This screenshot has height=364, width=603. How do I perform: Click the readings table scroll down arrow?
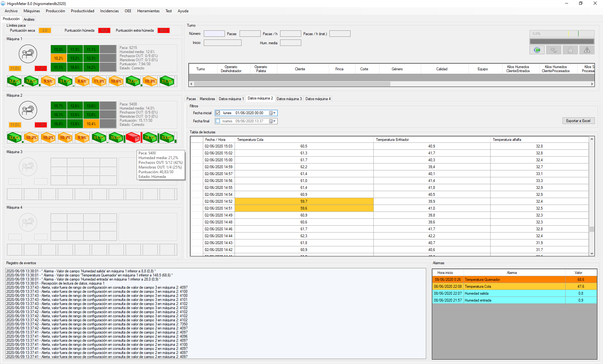coord(592,253)
